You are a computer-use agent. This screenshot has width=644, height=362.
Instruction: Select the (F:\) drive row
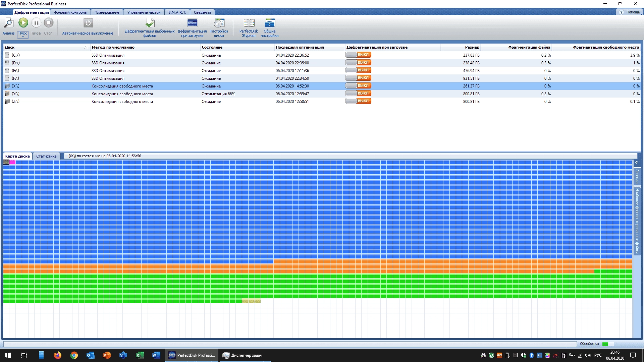tap(322, 78)
